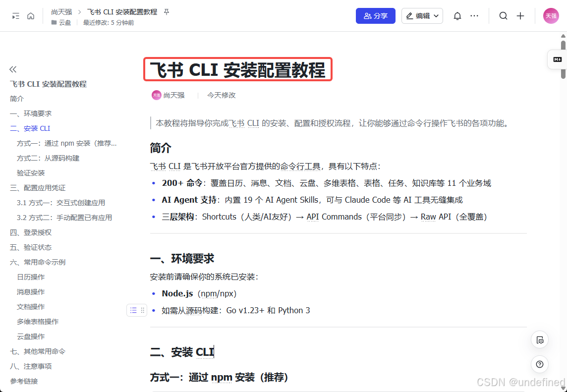Image resolution: width=567 pixels, height=392 pixels.
Task: Go to the home icon
Action: coord(31,16)
